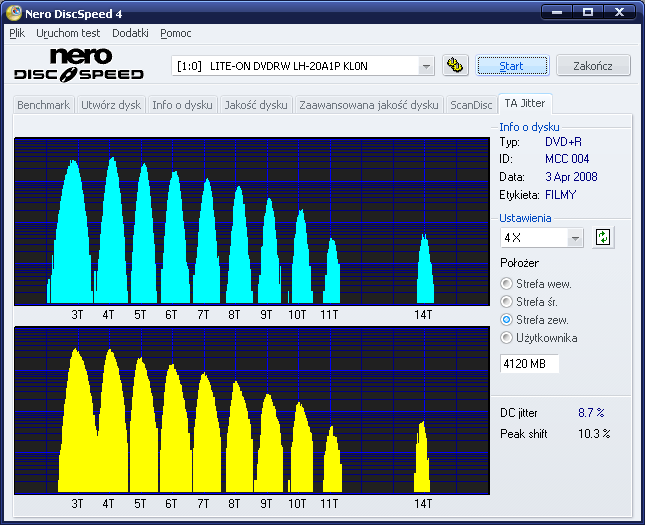Select the Użytkownika radio button
This screenshot has height=525, width=645.
click(x=506, y=338)
